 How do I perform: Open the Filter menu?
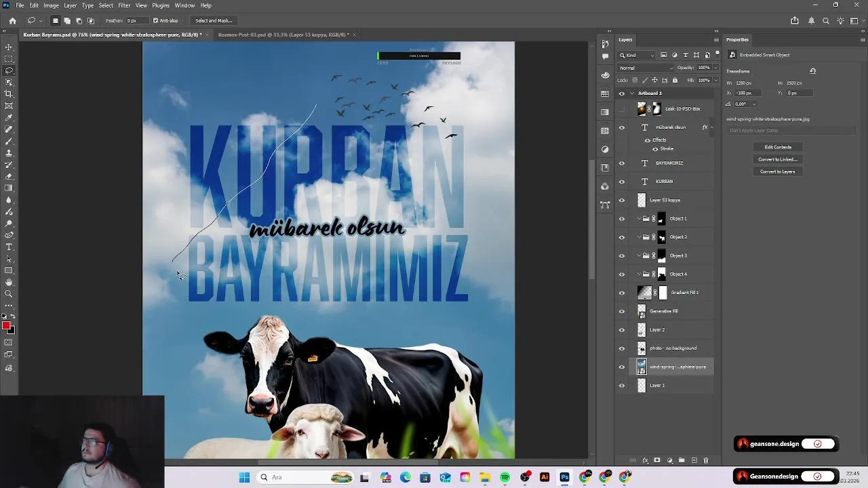click(x=124, y=5)
